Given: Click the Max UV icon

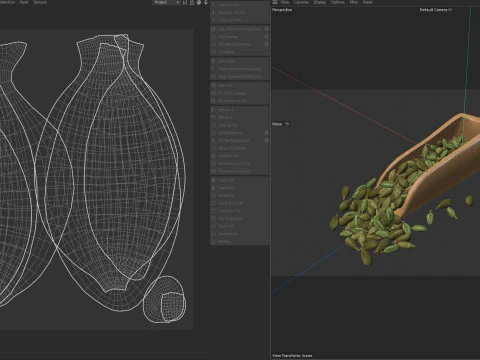Looking at the screenshot, I should [x=214, y=86].
